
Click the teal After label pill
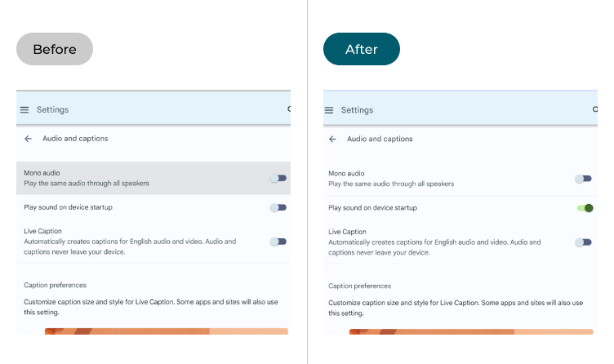(x=361, y=49)
